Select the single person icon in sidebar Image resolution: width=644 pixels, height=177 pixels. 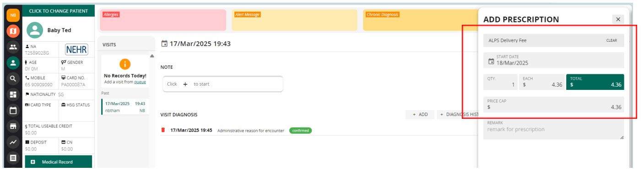tap(13, 63)
